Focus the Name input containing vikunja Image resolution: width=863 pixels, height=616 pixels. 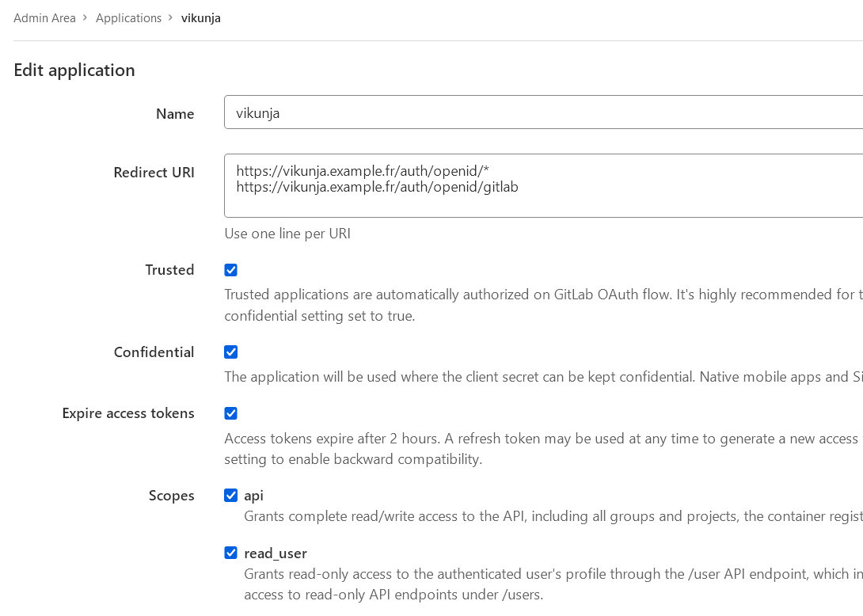pos(543,112)
